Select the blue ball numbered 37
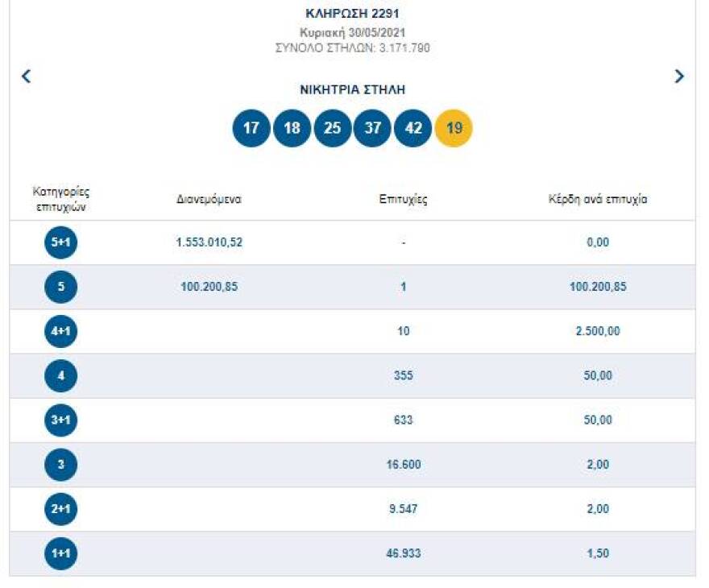The width and height of the screenshot is (709, 588). click(372, 128)
